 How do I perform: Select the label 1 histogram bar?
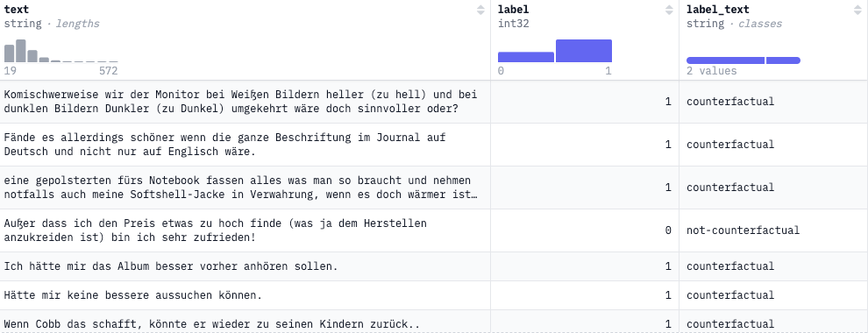click(x=584, y=51)
